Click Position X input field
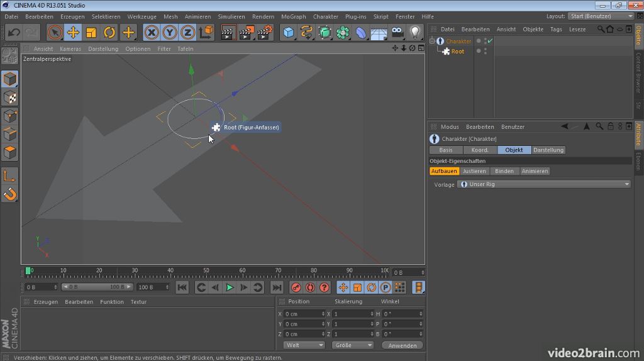 pyautogui.click(x=304, y=314)
